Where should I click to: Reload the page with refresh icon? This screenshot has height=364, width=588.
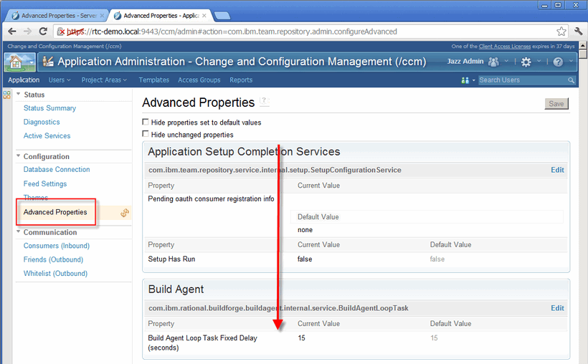coord(43,32)
